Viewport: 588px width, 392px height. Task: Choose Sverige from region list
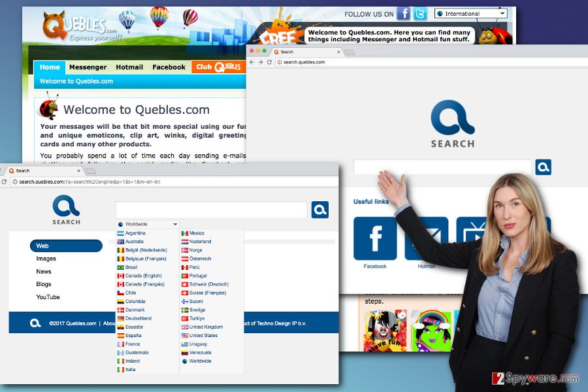(193, 310)
